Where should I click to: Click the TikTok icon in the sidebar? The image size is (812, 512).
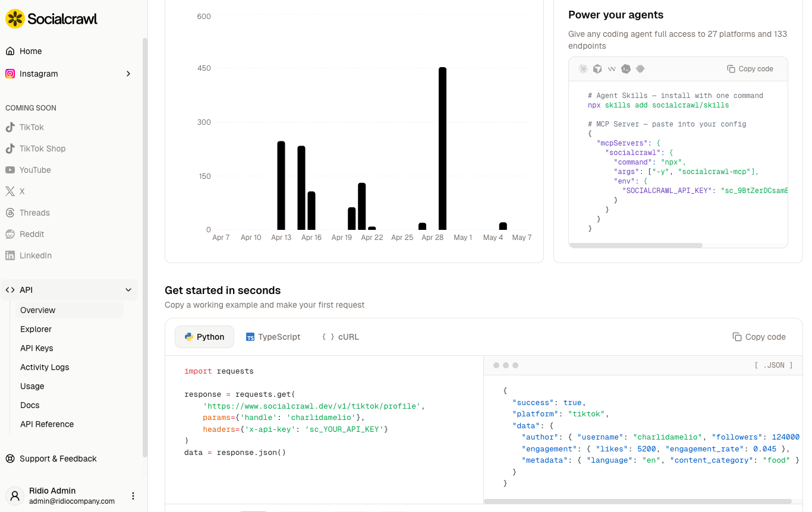(10, 127)
